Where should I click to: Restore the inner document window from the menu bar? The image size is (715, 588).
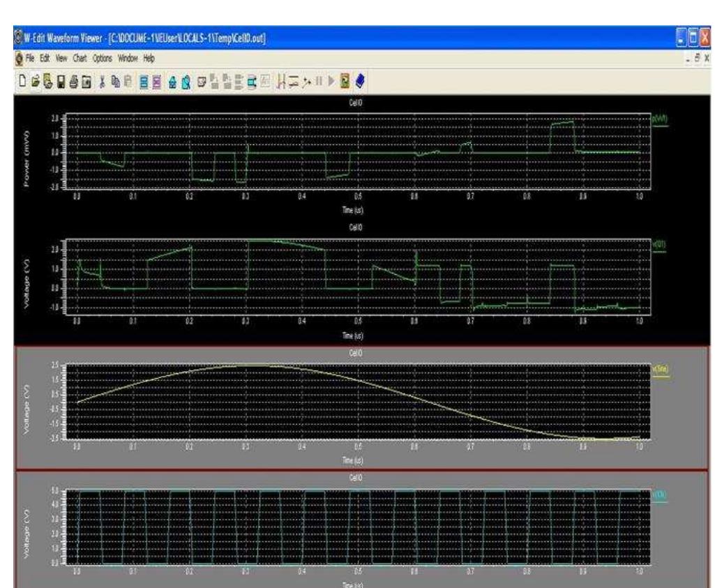(697, 58)
